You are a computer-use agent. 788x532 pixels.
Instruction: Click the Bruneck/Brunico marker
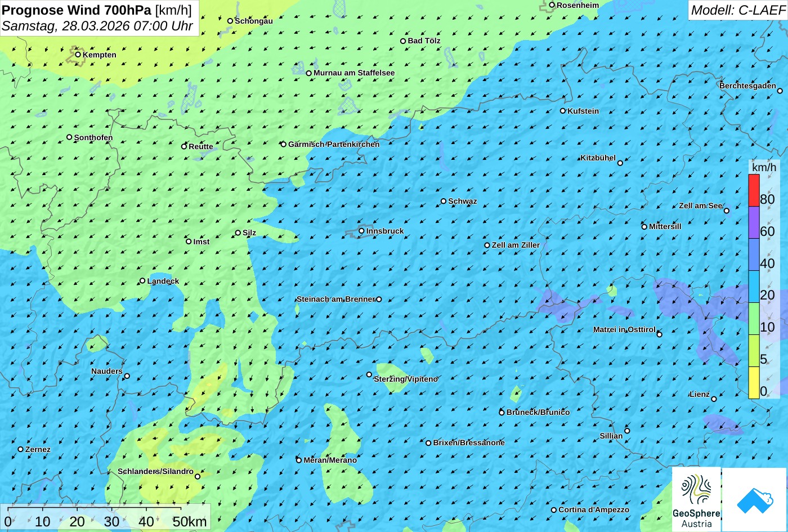(502, 413)
